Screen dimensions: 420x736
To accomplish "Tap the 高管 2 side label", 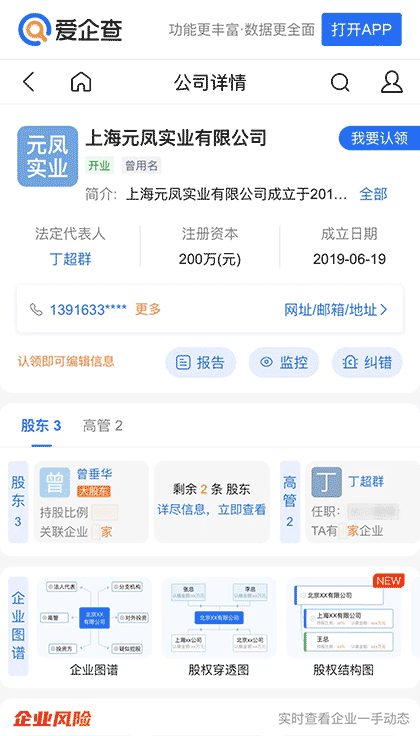I will tap(290, 501).
